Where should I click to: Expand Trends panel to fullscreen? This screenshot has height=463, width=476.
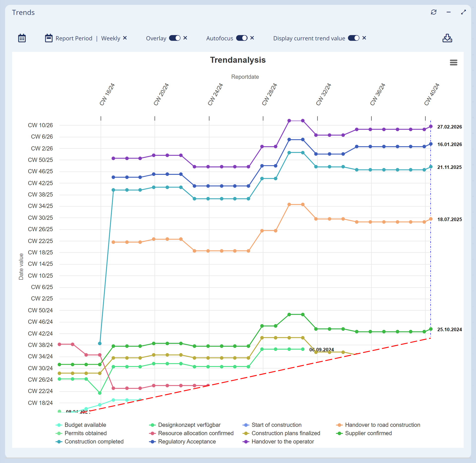click(463, 12)
